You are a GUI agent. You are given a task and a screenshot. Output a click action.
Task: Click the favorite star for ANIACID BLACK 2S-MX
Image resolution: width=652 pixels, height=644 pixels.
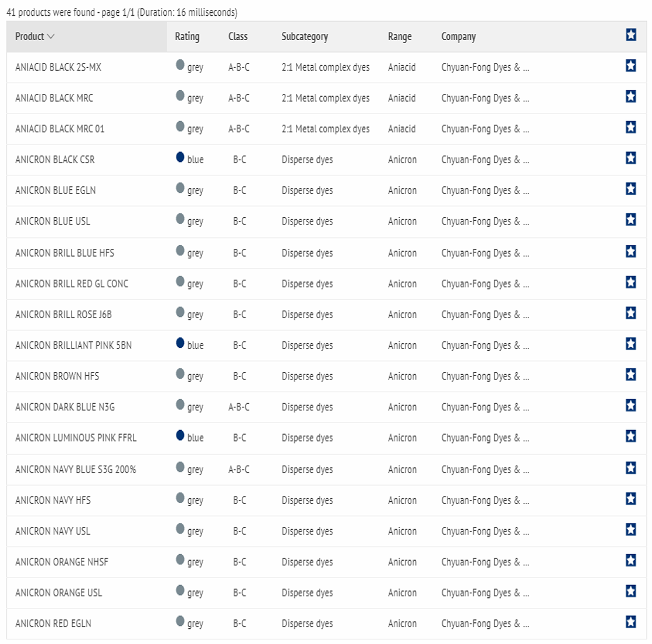630,66
